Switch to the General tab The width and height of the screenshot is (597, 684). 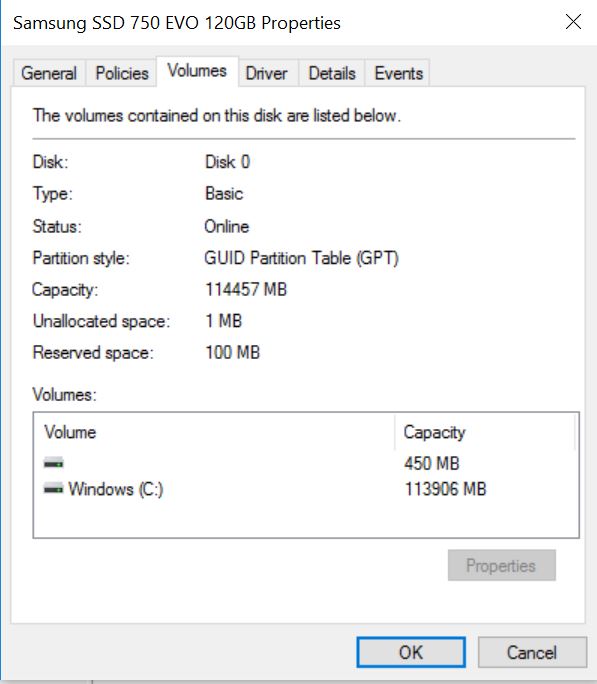(49, 73)
